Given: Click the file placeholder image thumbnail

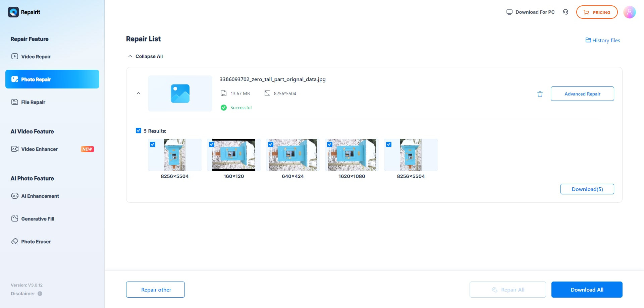Looking at the screenshot, I should pos(180,93).
